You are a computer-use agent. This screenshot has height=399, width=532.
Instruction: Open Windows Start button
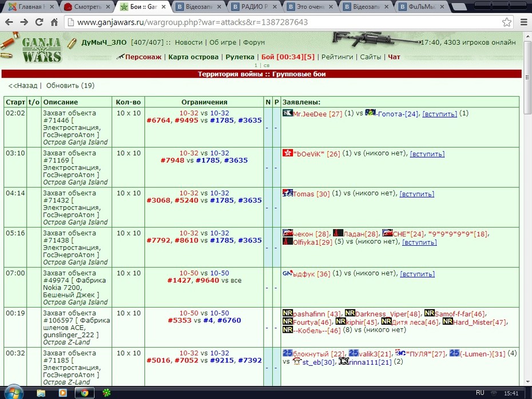(14, 393)
